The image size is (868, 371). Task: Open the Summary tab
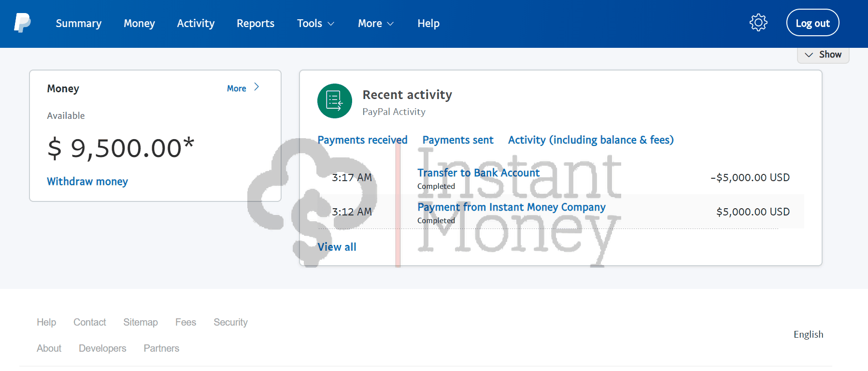[79, 23]
